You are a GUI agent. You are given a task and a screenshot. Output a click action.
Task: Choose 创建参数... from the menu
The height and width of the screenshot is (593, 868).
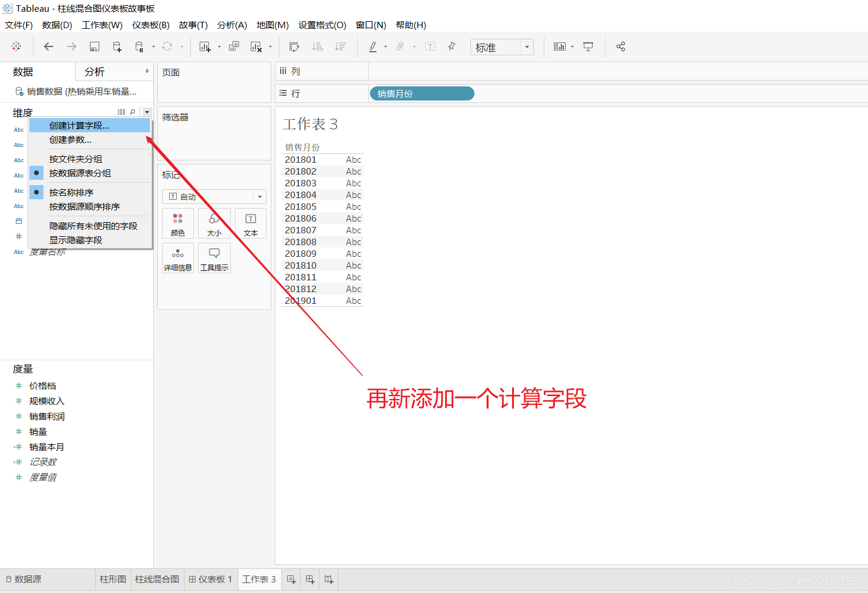tap(90, 140)
